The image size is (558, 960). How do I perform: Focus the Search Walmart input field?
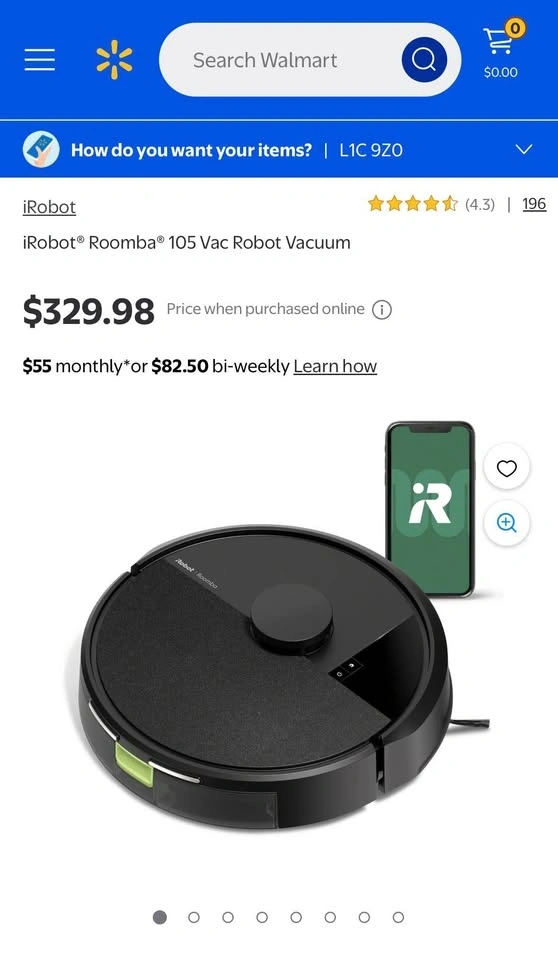[279, 60]
